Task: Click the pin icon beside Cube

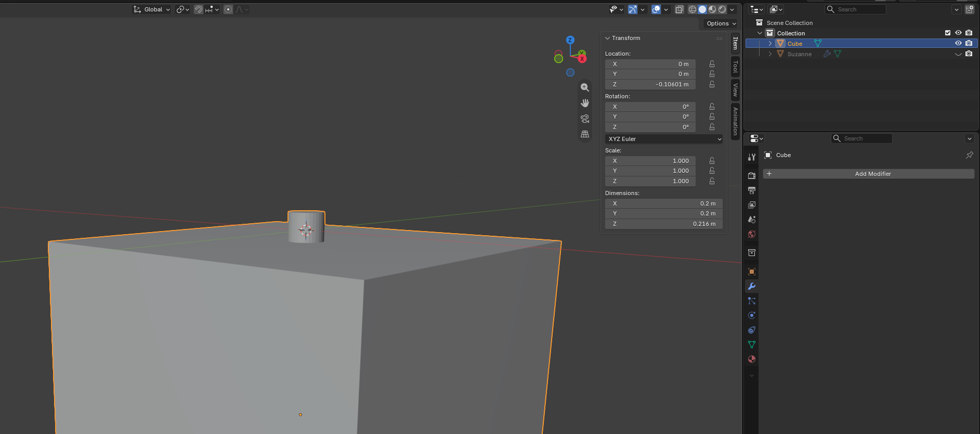Action: [x=970, y=155]
